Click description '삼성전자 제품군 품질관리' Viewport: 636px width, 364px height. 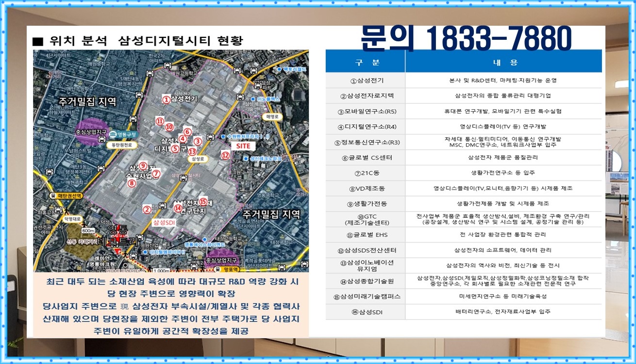click(503, 158)
